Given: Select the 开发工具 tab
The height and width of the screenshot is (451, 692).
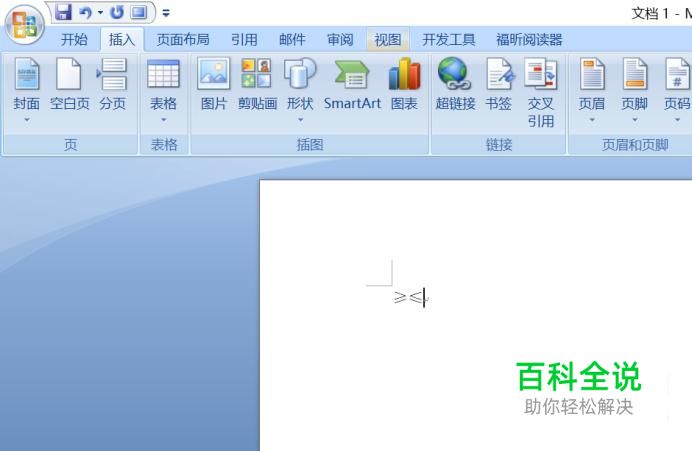Looking at the screenshot, I should (x=448, y=40).
